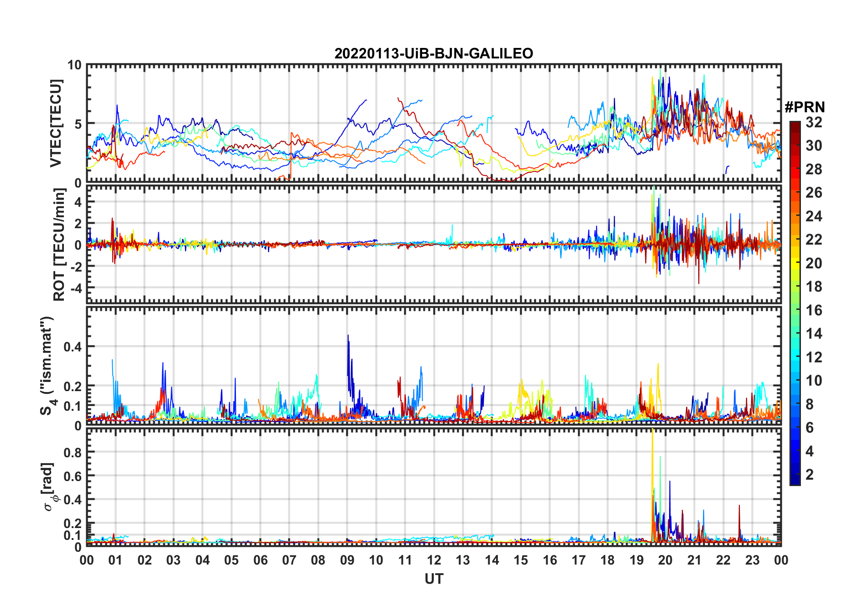Viewport: 868px width, 607px height.
Task: Click the colorbar tick label 32
Action: click(814, 122)
